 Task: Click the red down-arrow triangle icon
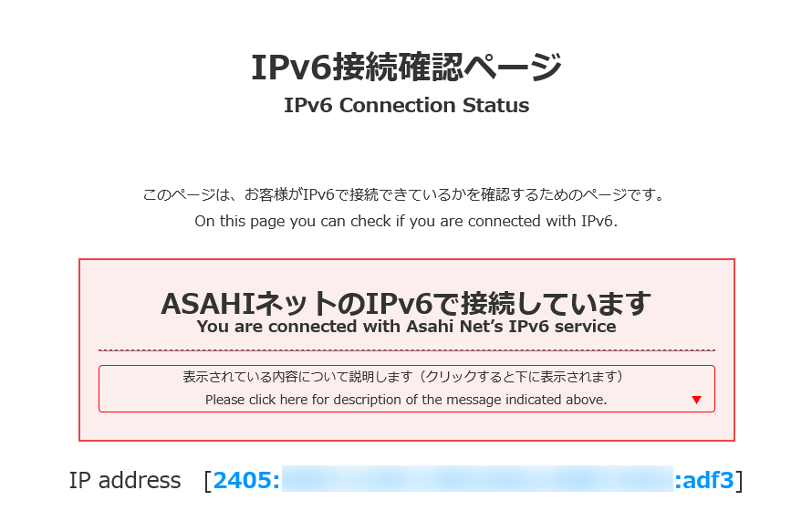point(696,400)
